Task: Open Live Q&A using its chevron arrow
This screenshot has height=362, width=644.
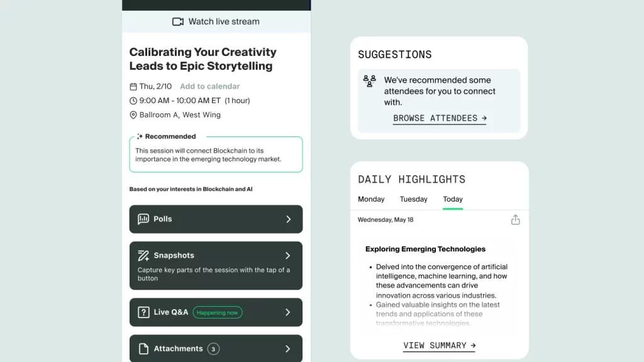Action: [288, 312]
